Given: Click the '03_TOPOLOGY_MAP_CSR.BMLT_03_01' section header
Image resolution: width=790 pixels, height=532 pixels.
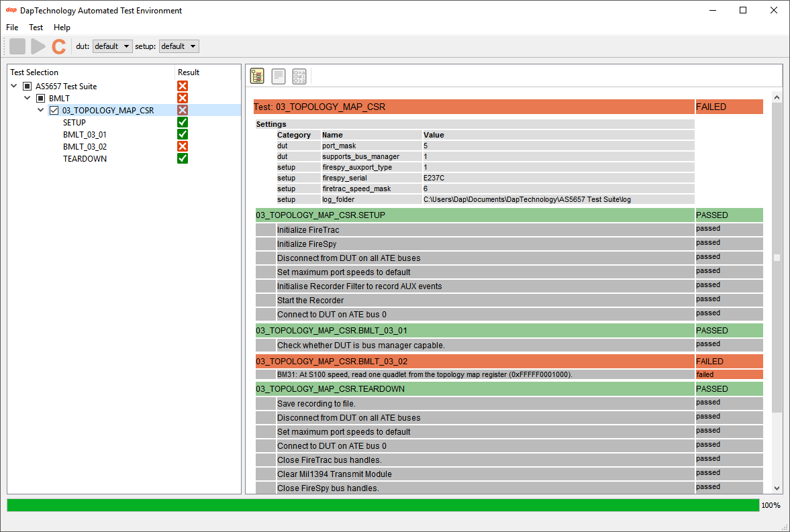Looking at the screenshot, I should [x=475, y=331].
